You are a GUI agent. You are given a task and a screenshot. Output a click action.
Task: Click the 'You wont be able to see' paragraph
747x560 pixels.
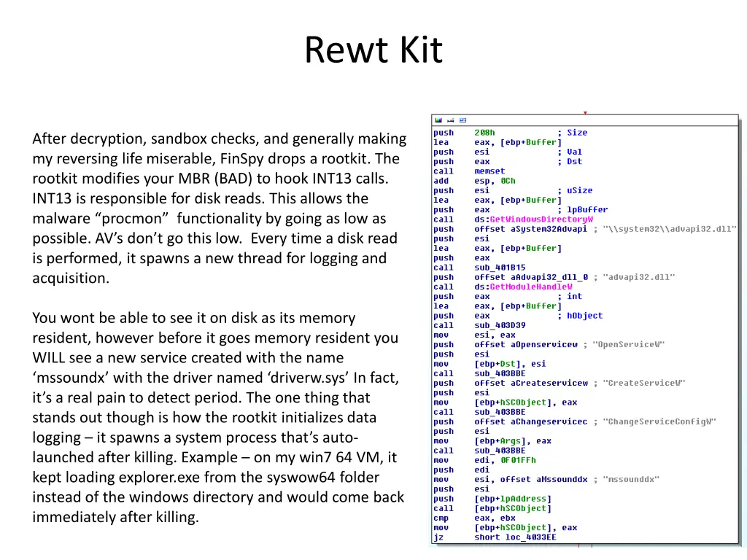point(218,417)
